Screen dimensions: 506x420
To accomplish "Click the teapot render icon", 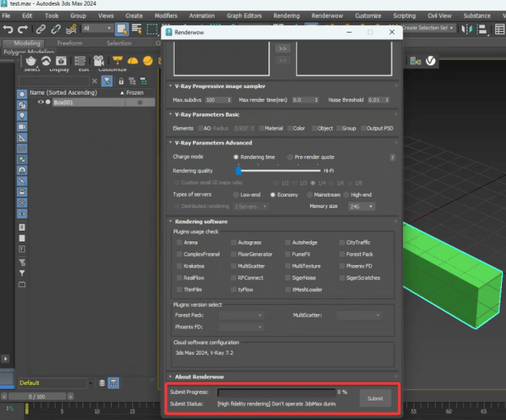I will coord(31,60).
